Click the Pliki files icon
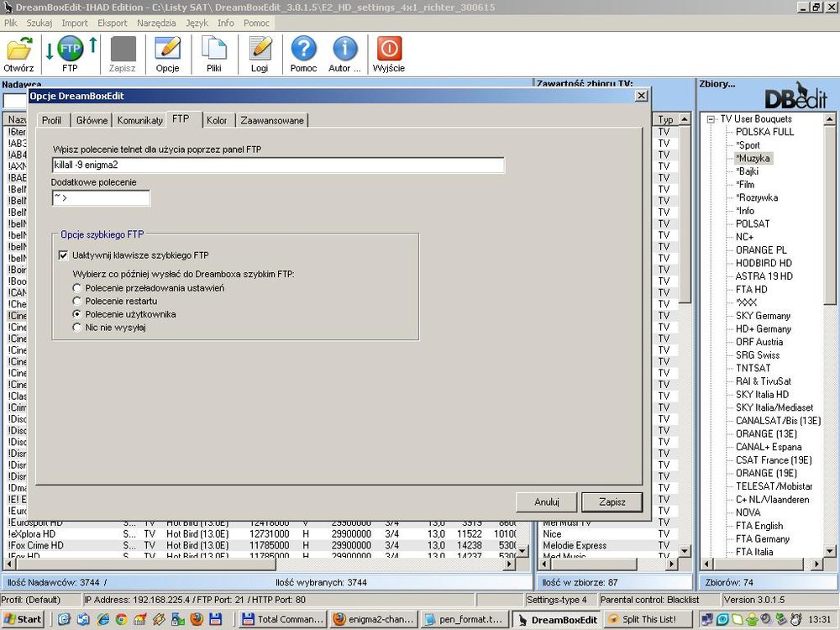 tap(214, 50)
